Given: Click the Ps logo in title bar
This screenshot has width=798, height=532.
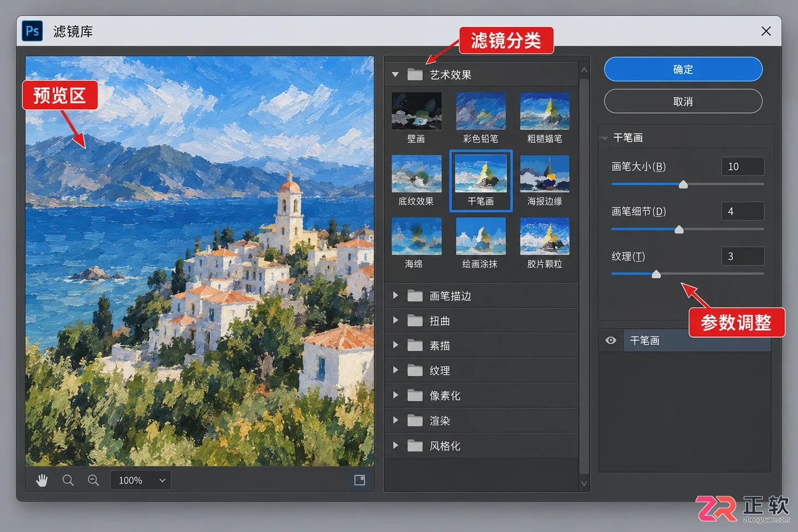Looking at the screenshot, I should (33, 30).
